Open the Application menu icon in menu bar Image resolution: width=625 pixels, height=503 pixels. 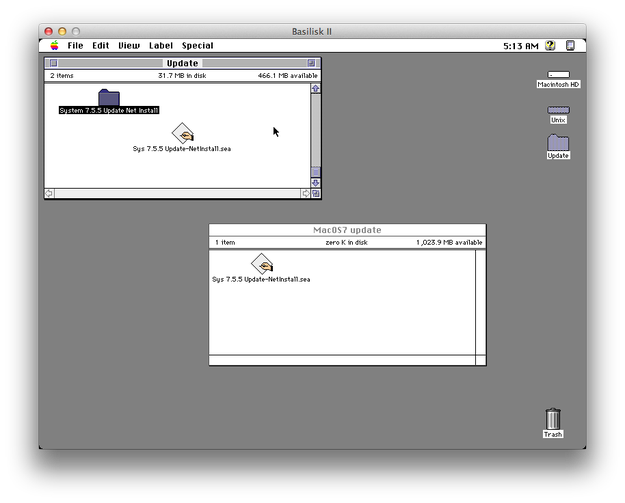pyautogui.click(x=570, y=45)
